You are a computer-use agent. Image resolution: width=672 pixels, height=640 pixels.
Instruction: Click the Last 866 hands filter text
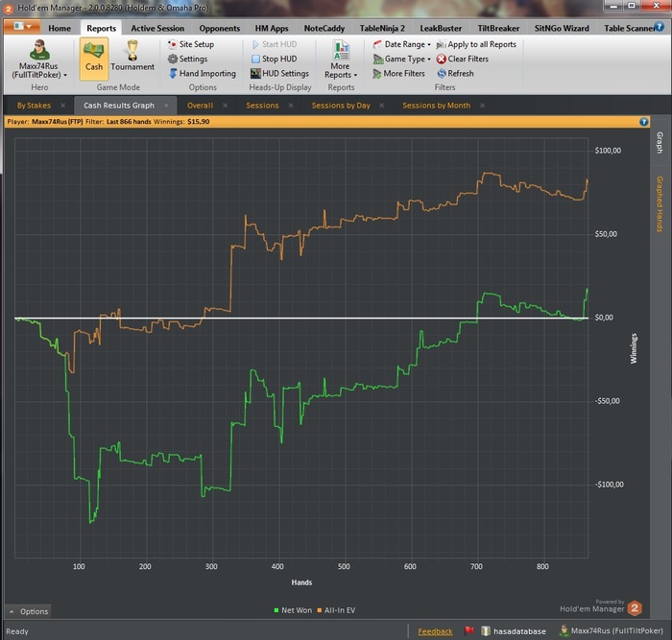pos(129,122)
